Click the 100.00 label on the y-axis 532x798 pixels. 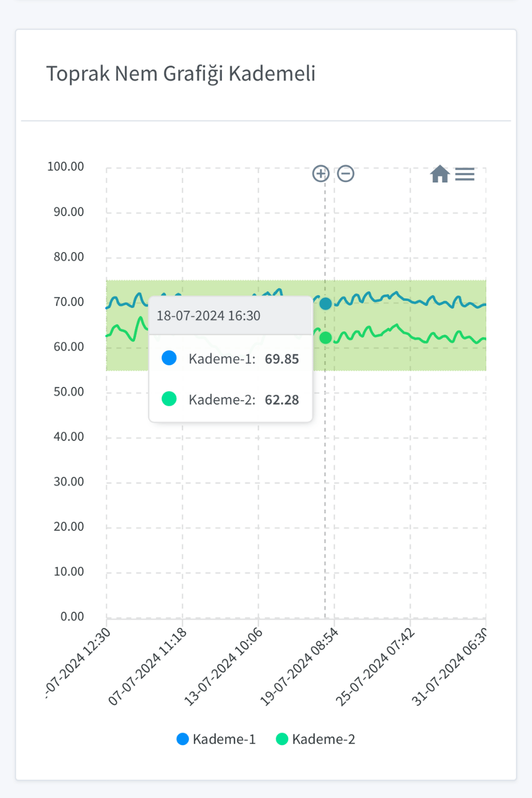pyautogui.click(x=65, y=167)
